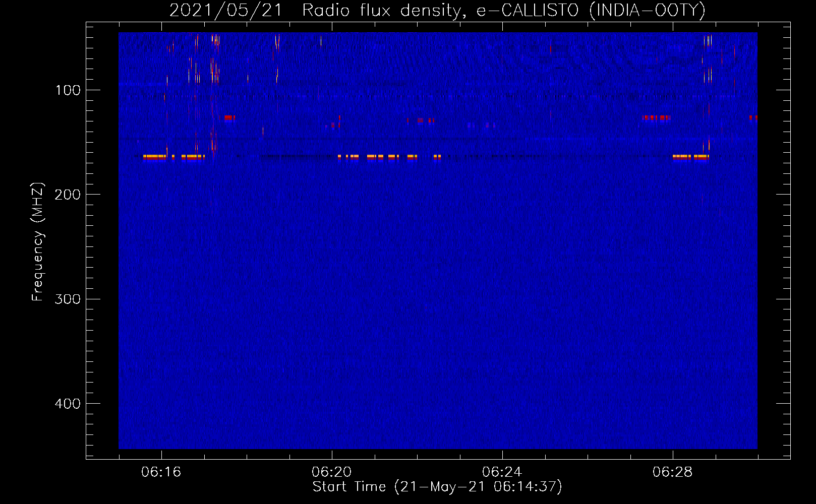Click the 400 MHz frequency tick label

pos(67,404)
